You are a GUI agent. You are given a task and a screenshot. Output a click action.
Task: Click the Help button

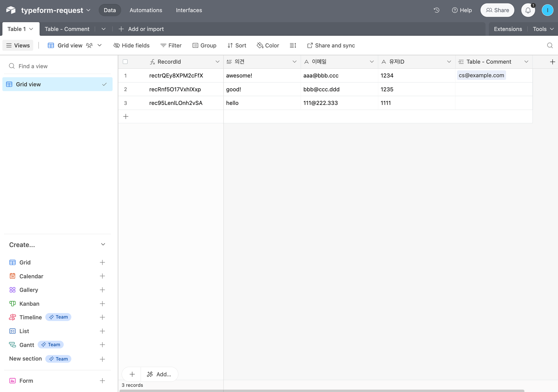click(x=462, y=10)
